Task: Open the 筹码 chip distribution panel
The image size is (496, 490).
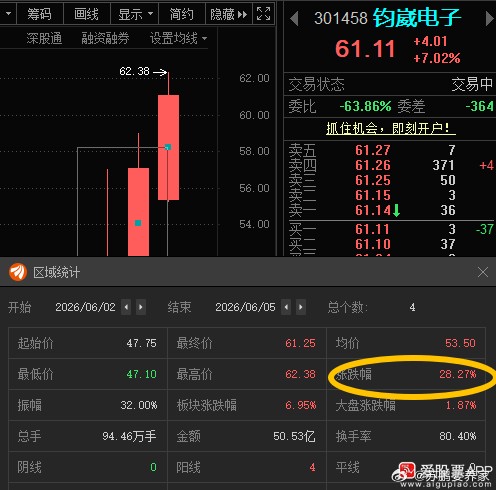Action: (x=39, y=14)
